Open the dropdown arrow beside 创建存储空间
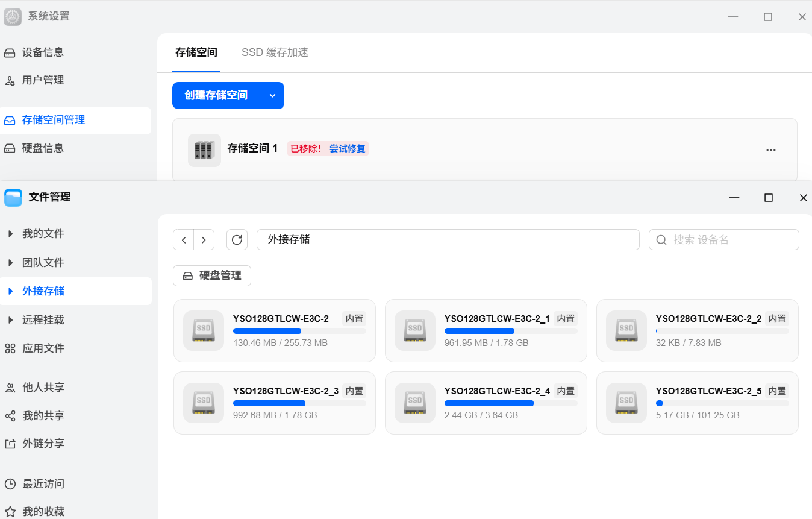The width and height of the screenshot is (812, 519). (x=272, y=96)
